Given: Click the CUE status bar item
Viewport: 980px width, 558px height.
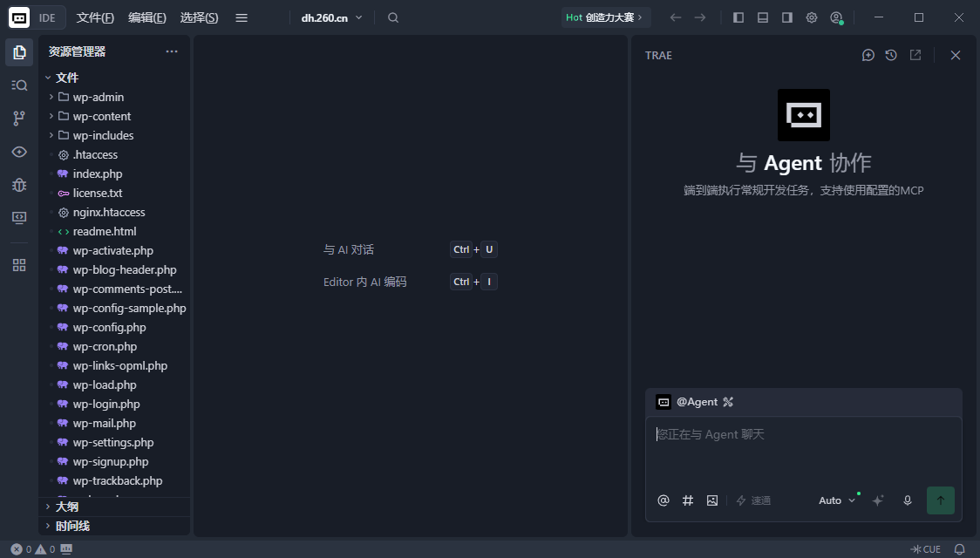Looking at the screenshot, I should coord(926,549).
